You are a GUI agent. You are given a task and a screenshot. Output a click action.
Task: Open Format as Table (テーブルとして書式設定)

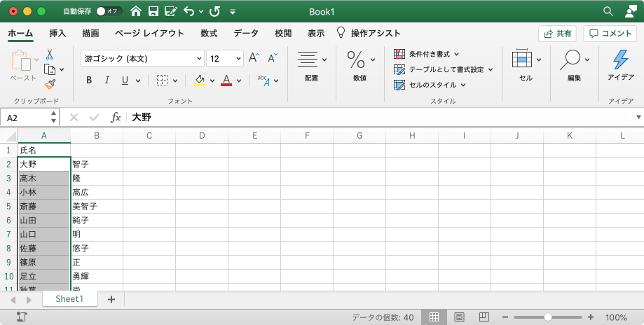(x=443, y=69)
